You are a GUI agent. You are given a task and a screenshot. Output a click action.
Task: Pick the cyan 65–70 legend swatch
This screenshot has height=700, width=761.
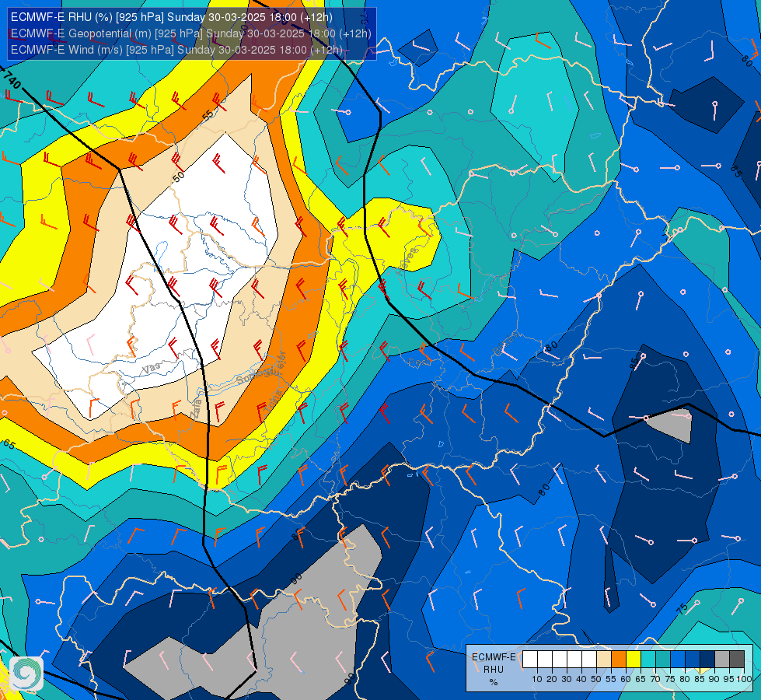(x=648, y=660)
